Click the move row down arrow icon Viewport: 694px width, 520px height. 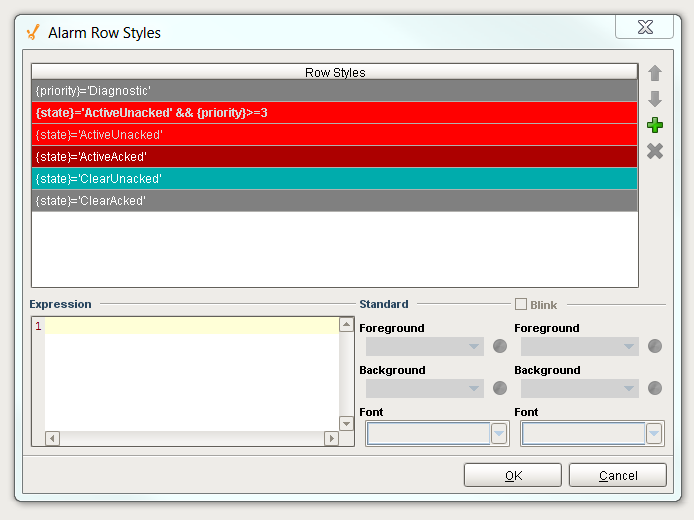click(x=655, y=99)
